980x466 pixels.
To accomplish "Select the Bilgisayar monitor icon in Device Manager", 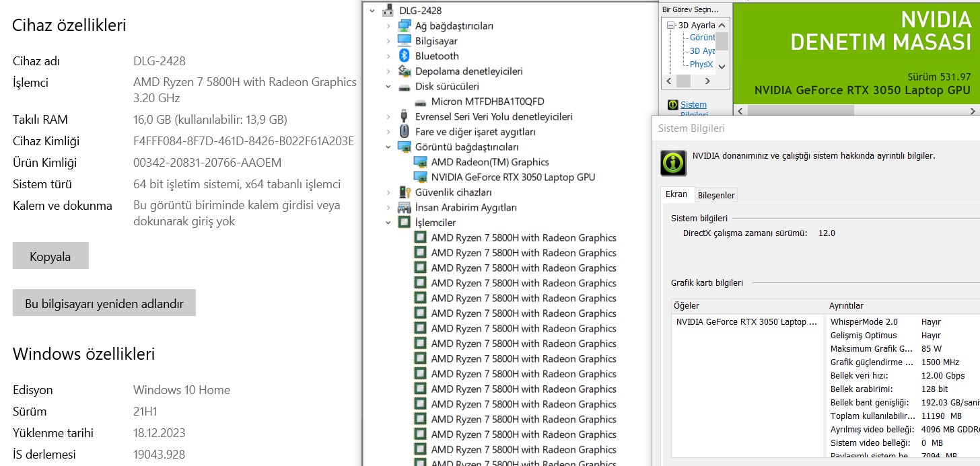I will [405, 40].
